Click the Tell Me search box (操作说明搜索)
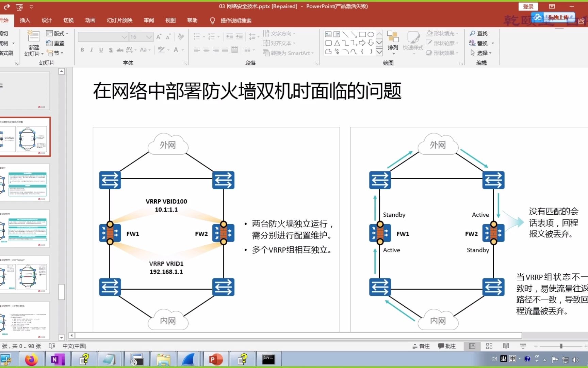The height and width of the screenshot is (368, 588). (231, 21)
